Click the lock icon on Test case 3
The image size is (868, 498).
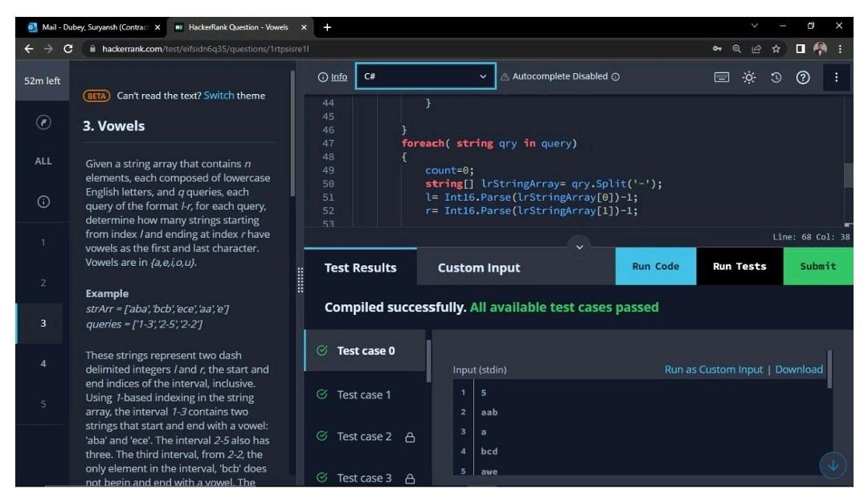[410, 479]
